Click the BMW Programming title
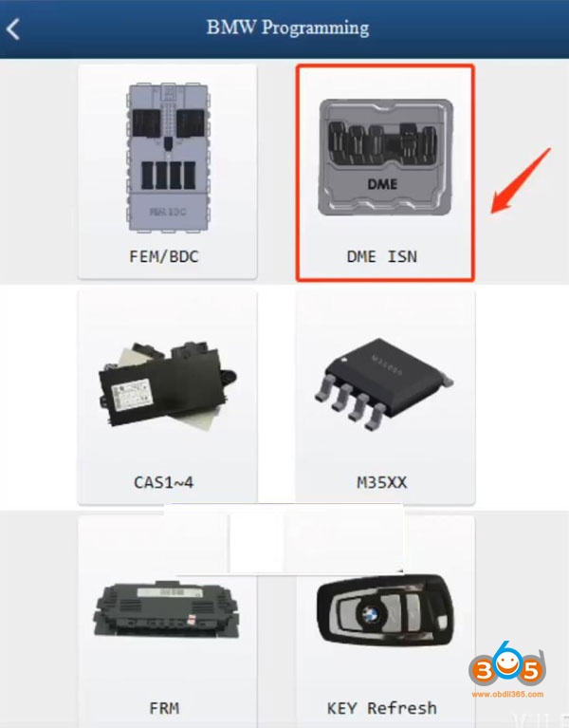Image resolution: width=569 pixels, height=728 pixels. point(287,28)
